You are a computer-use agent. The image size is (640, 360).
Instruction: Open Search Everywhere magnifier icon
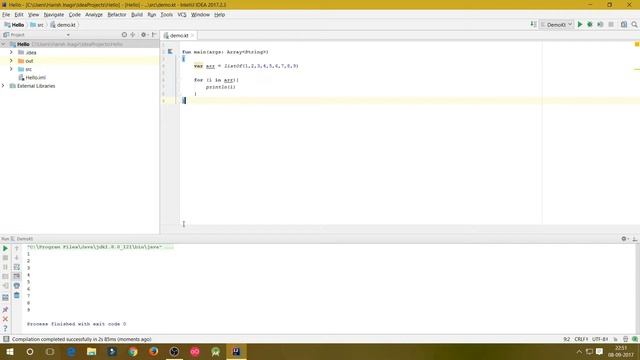tap(634, 24)
